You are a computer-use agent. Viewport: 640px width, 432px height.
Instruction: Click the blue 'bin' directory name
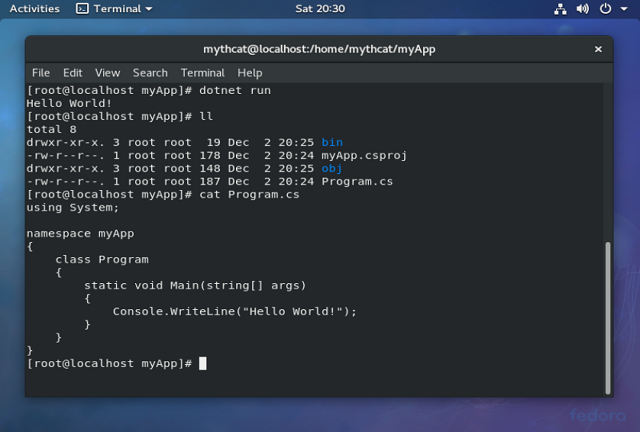tap(332, 143)
